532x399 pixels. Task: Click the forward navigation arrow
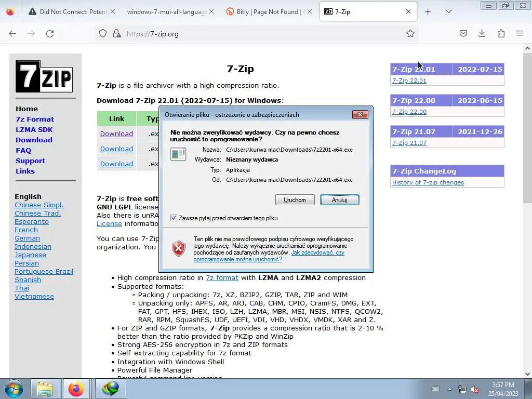coord(31,34)
